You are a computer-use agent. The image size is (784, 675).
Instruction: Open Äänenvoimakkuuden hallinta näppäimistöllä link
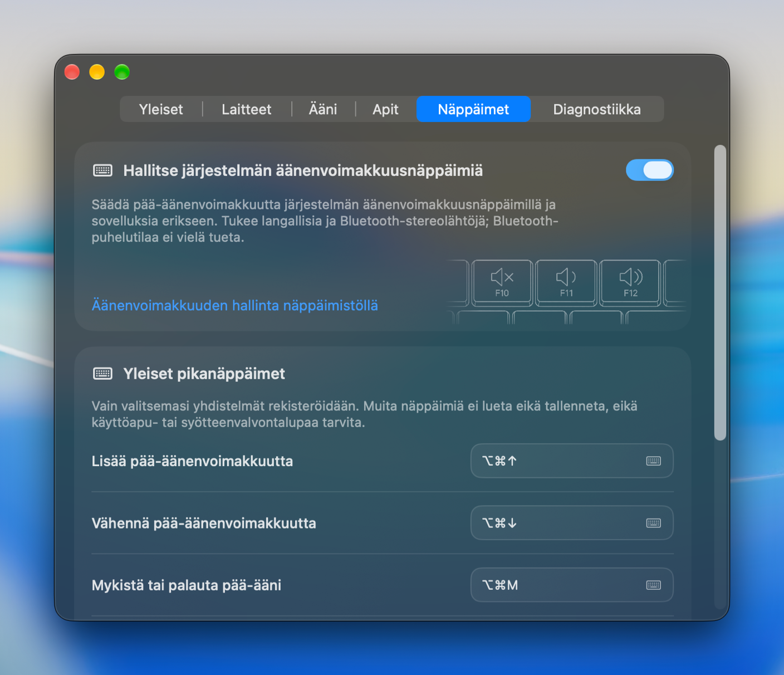[235, 305]
